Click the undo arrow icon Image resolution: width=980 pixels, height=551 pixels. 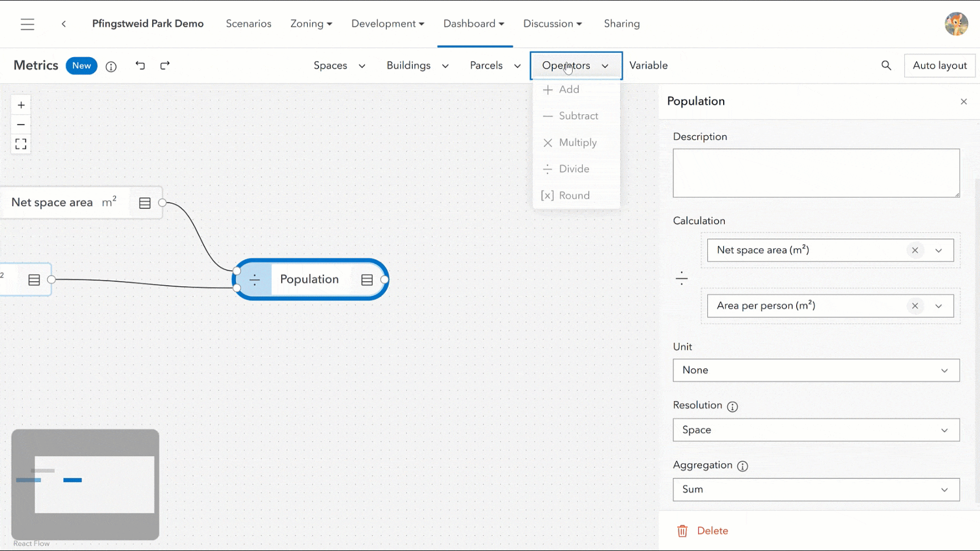pyautogui.click(x=140, y=66)
